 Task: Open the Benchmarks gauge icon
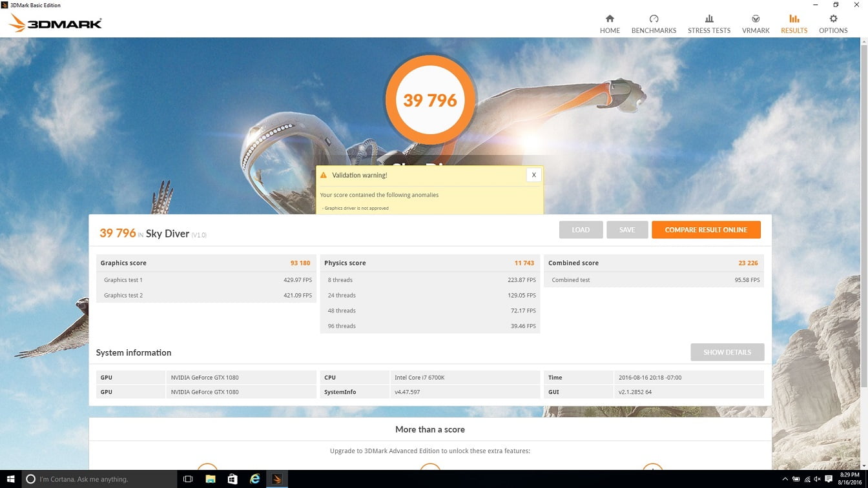pos(654,19)
